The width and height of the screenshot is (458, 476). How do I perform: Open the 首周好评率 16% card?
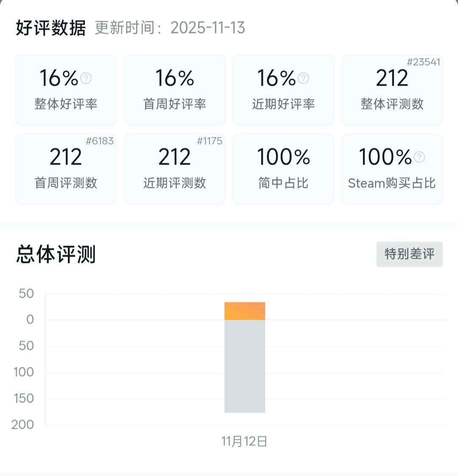coord(174,90)
